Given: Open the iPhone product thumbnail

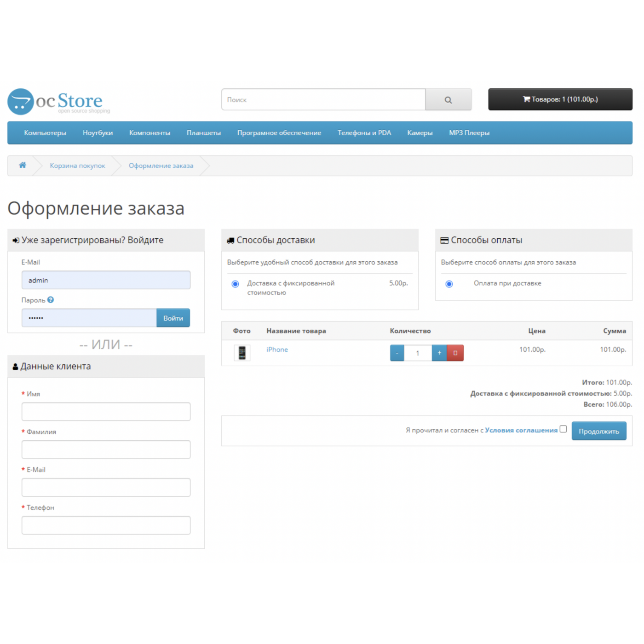Looking at the screenshot, I should pyautogui.click(x=242, y=353).
